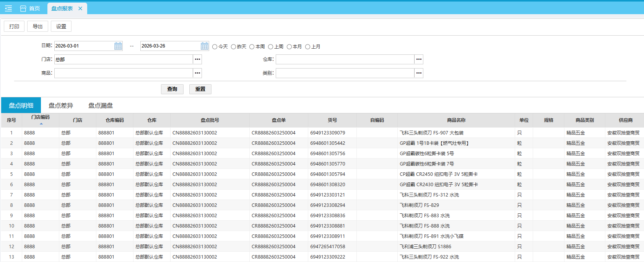The height and width of the screenshot is (262, 644).
Task: Choose the 上月 radio option
Action: pyautogui.click(x=307, y=47)
